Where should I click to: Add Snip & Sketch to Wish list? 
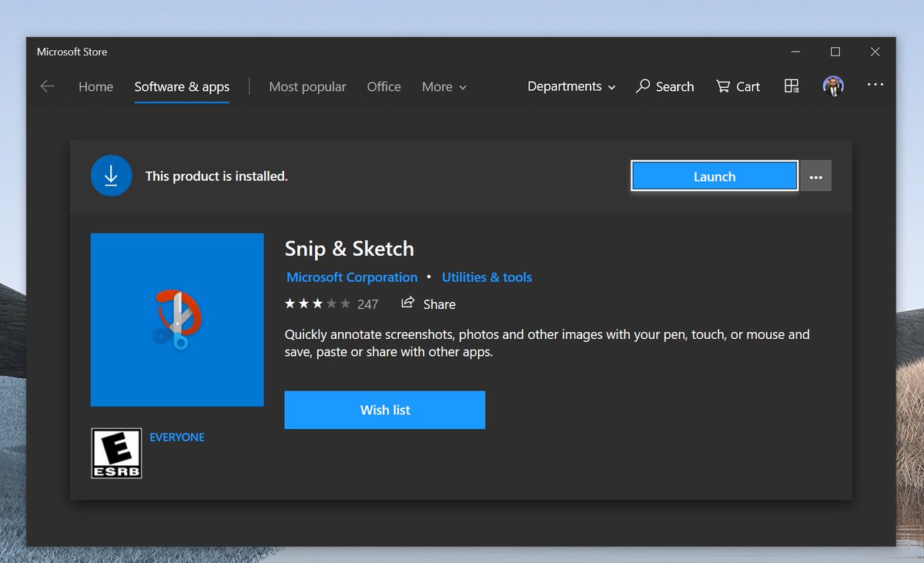pos(385,410)
